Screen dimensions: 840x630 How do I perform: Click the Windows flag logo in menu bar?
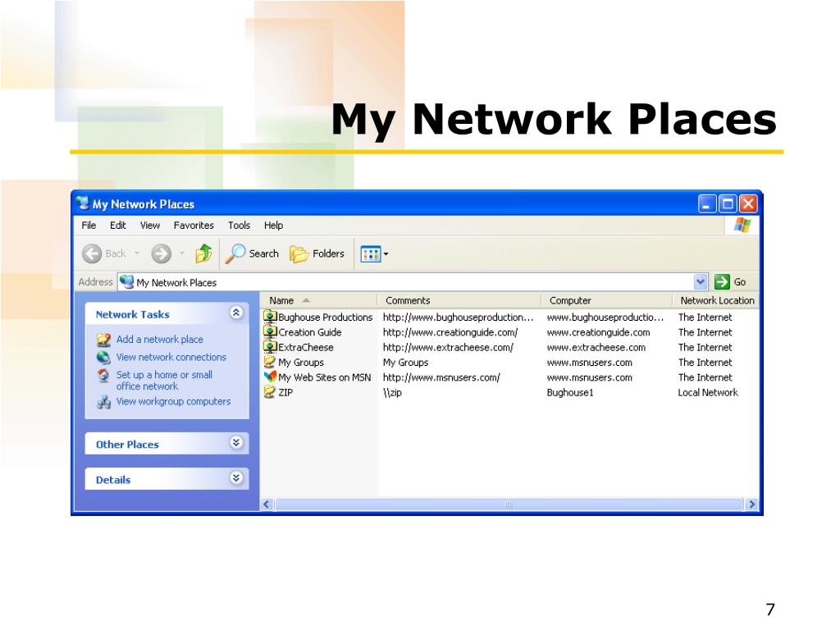pyautogui.click(x=742, y=225)
